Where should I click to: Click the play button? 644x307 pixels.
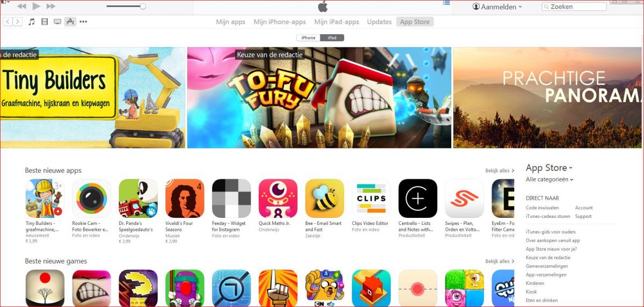coord(36,6)
